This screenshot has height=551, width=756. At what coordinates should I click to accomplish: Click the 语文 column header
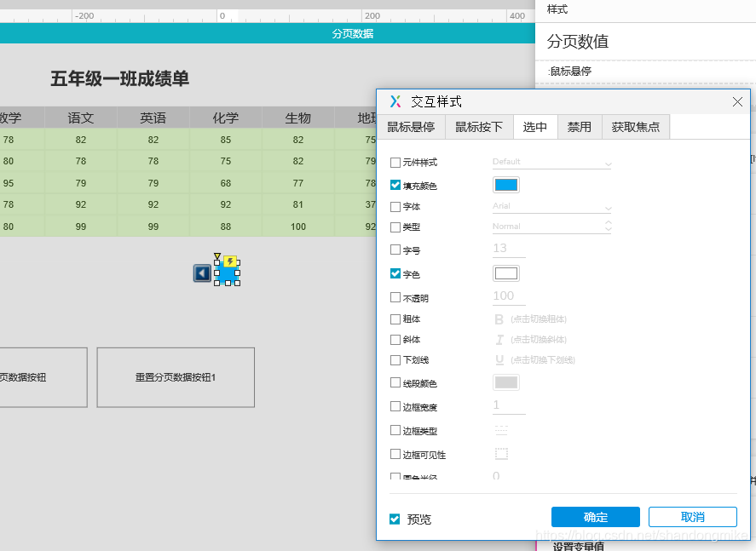coord(80,118)
